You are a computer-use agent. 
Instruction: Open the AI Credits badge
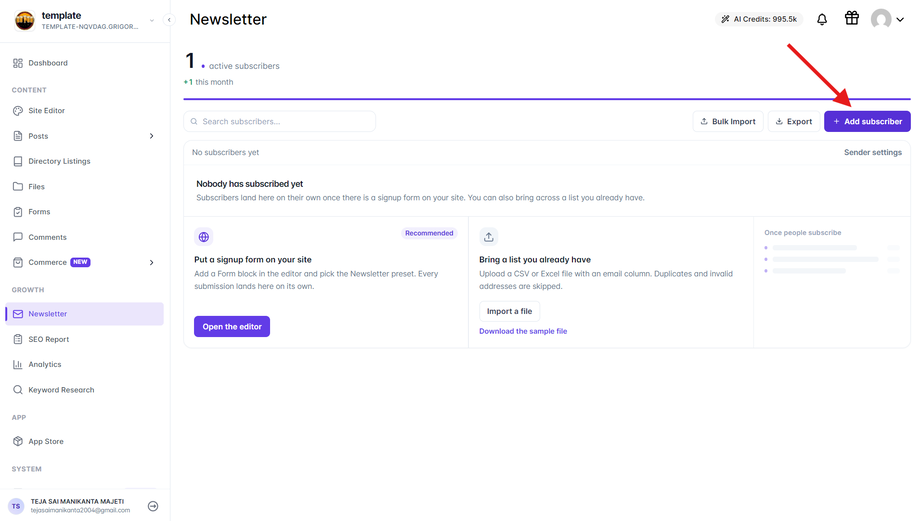759,19
